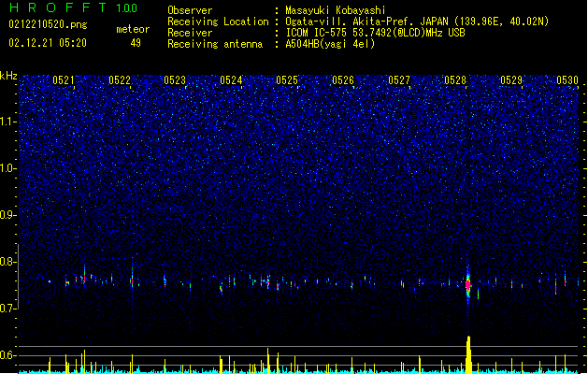
Task: Click the 'Receiving antenna' label
Action: 215,44
